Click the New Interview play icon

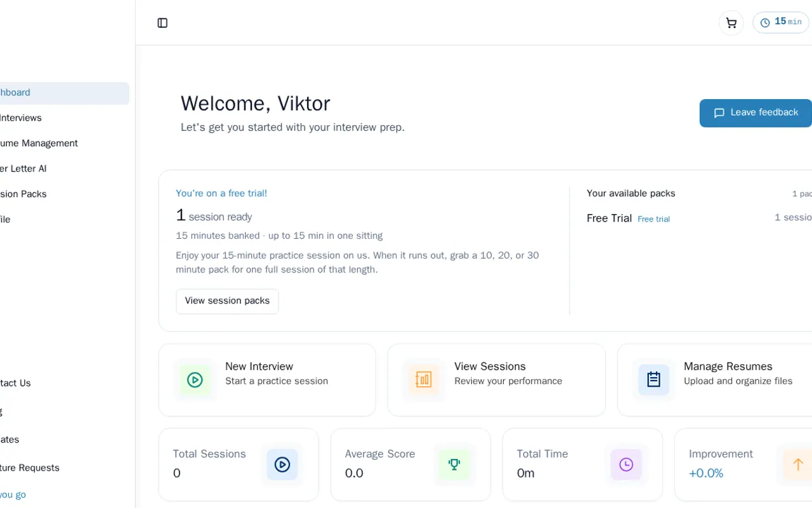point(195,380)
